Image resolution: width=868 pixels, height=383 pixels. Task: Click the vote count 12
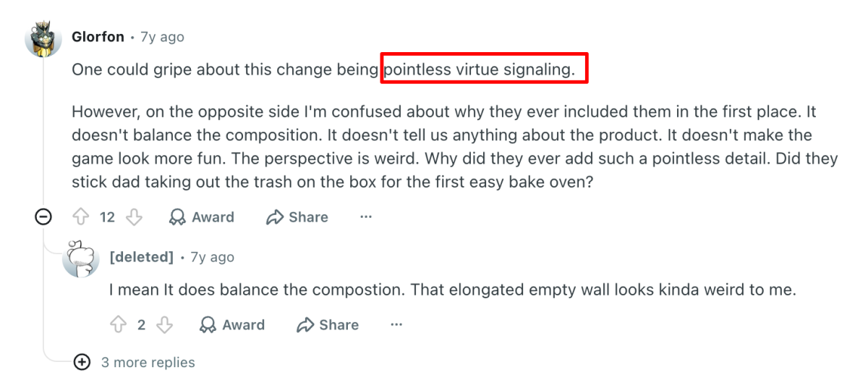(107, 217)
